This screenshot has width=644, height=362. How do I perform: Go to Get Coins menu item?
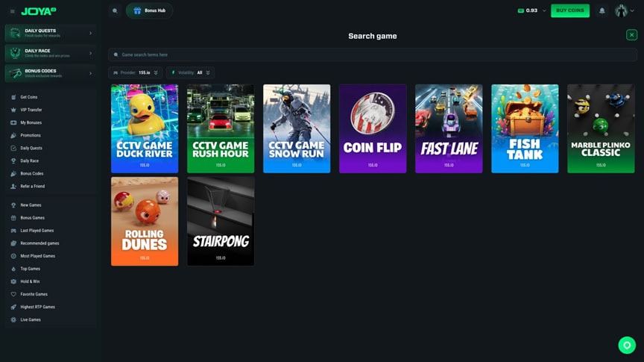29,97
